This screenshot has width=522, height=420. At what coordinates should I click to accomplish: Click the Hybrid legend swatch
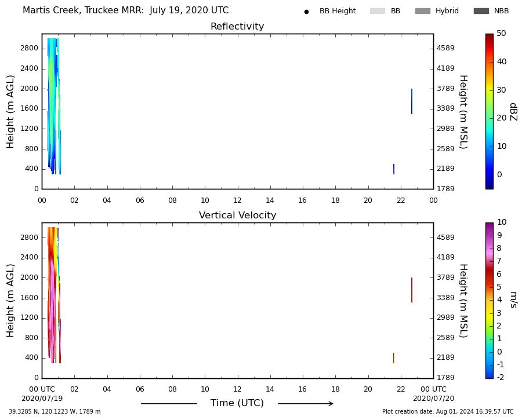point(423,11)
